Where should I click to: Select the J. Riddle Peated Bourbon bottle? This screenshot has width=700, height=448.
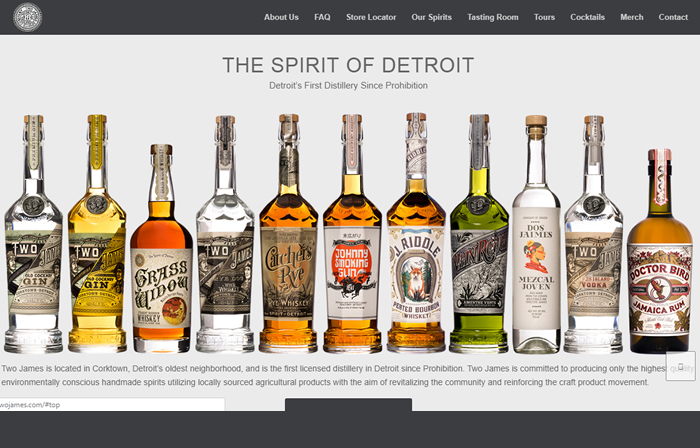coord(416,232)
